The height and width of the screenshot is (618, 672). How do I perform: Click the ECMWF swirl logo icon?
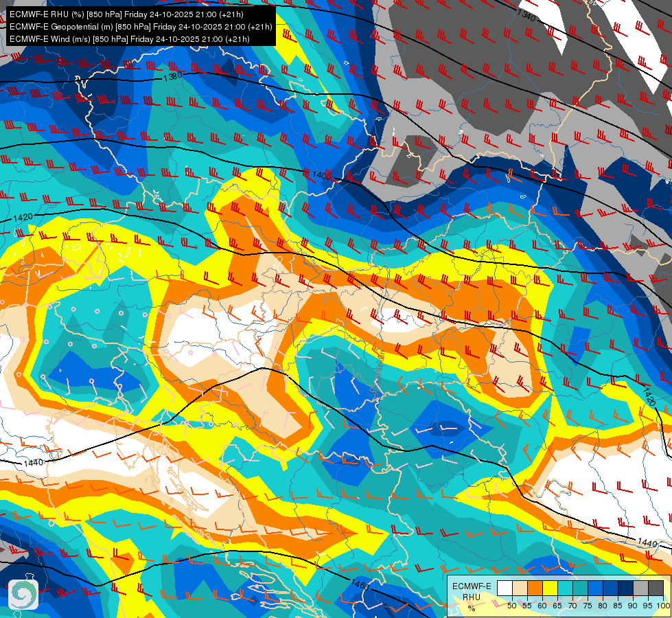(23, 595)
